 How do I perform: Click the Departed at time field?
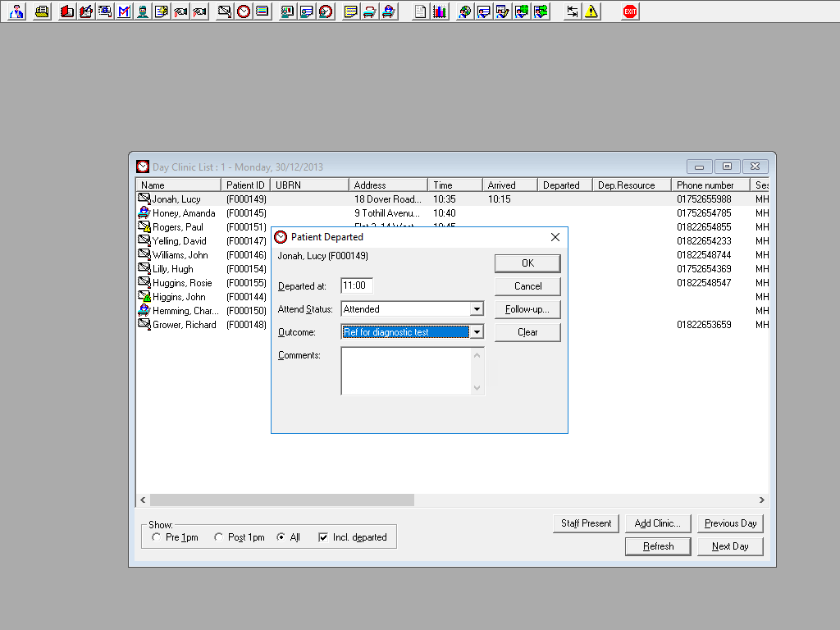[357, 285]
